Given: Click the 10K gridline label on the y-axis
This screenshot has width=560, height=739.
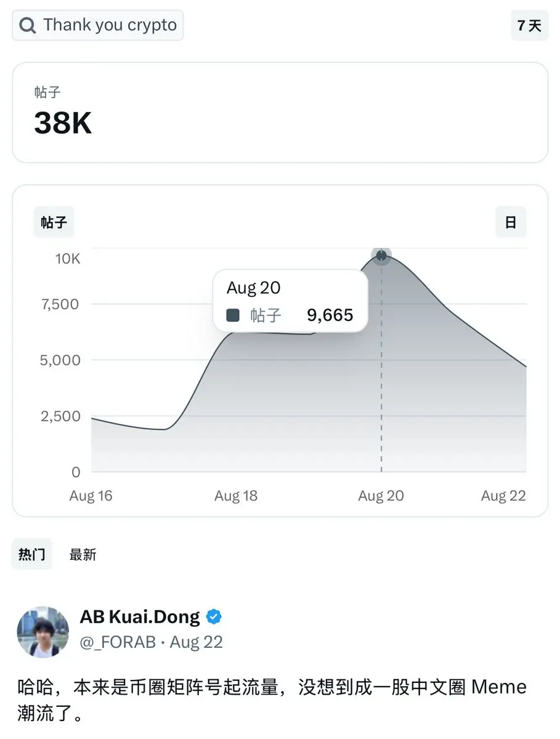Looking at the screenshot, I should point(68,259).
